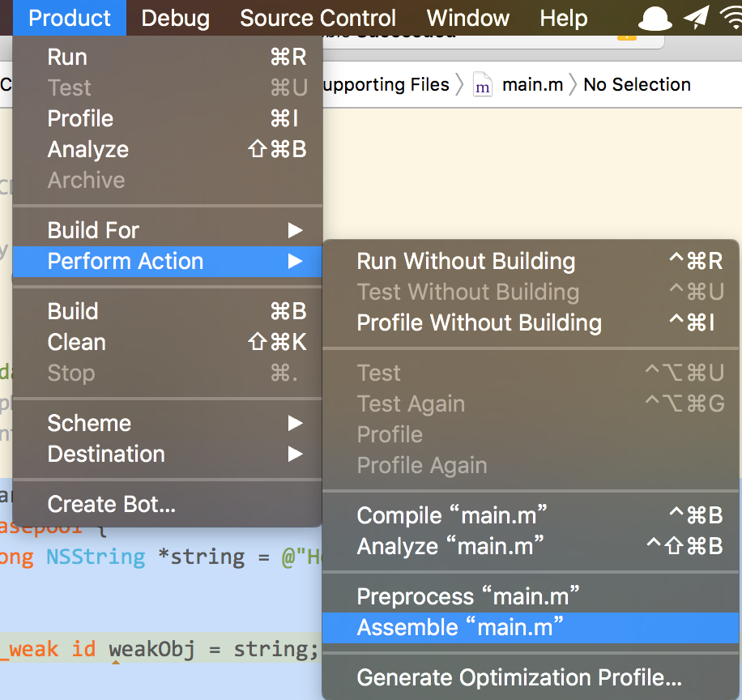Expand the Scheme submenu
Viewport: 742px width, 700px height.
pos(168,423)
